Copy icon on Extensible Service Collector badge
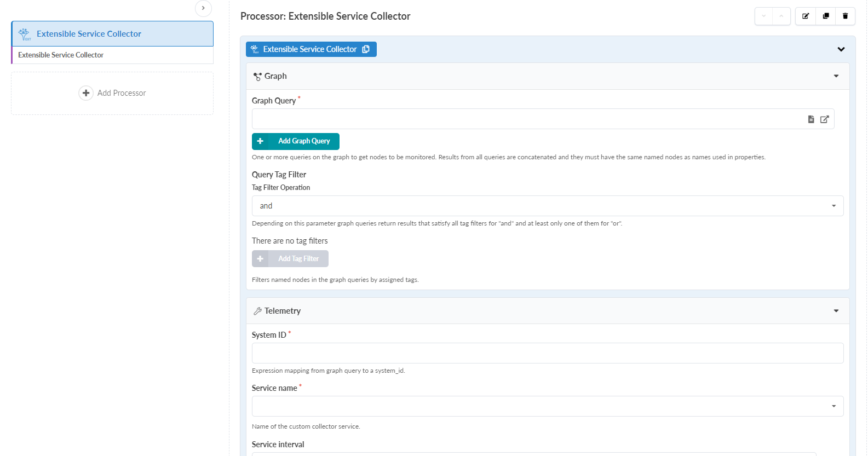This screenshot has height=456, width=868. coord(366,49)
